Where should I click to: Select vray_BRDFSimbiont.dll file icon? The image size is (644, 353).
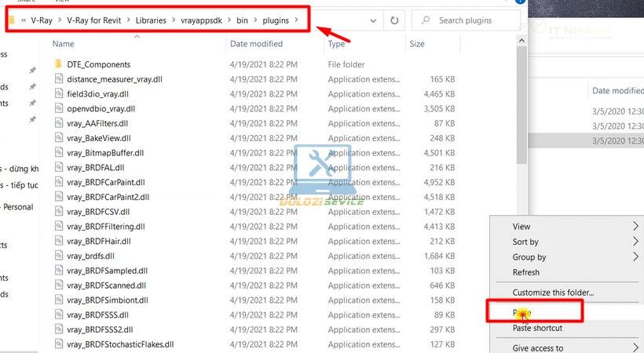coord(59,300)
